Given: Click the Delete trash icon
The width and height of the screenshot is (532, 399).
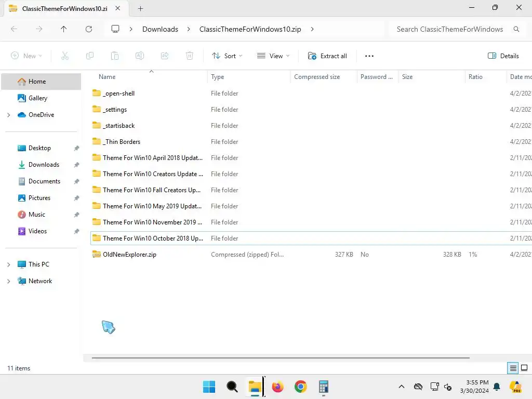Looking at the screenshot, I should click(x=190, y=56).
